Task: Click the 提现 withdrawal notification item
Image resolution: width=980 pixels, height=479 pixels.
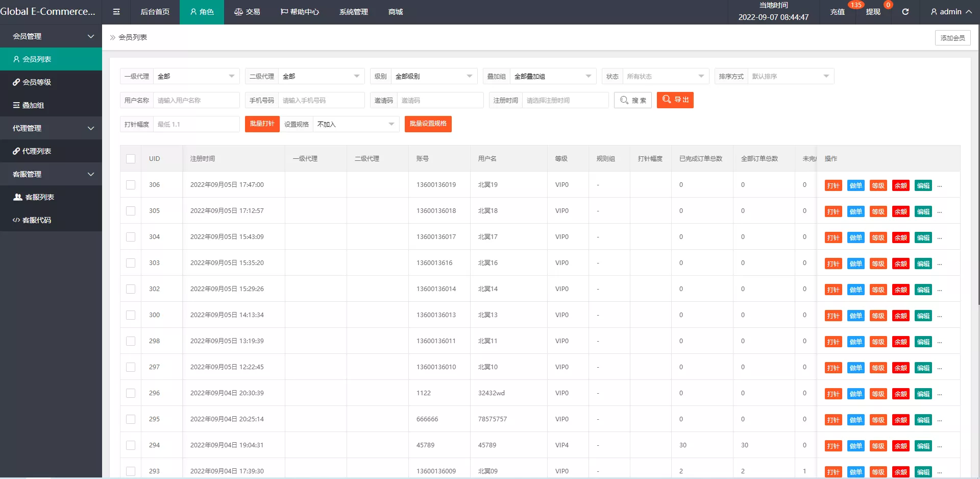Action: click(873, 12)
